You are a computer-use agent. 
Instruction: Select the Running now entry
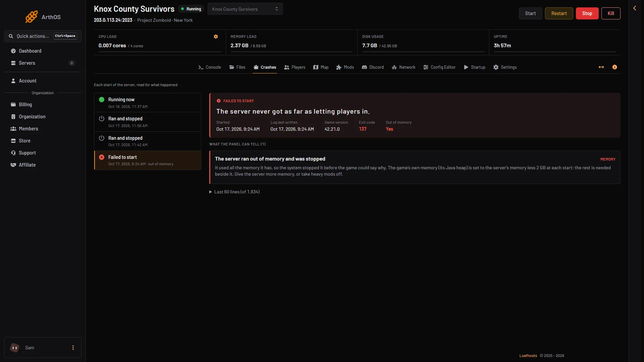[148, 103]
